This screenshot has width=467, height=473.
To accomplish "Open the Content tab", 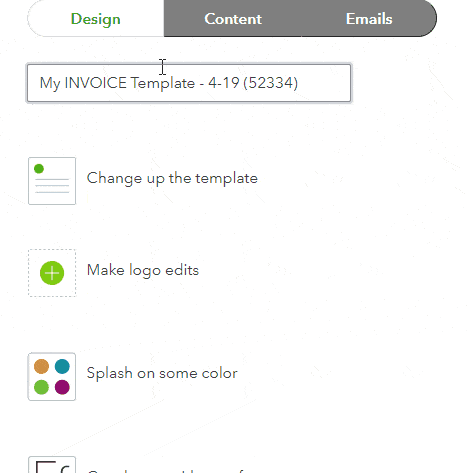I will [x=233, y=19].
